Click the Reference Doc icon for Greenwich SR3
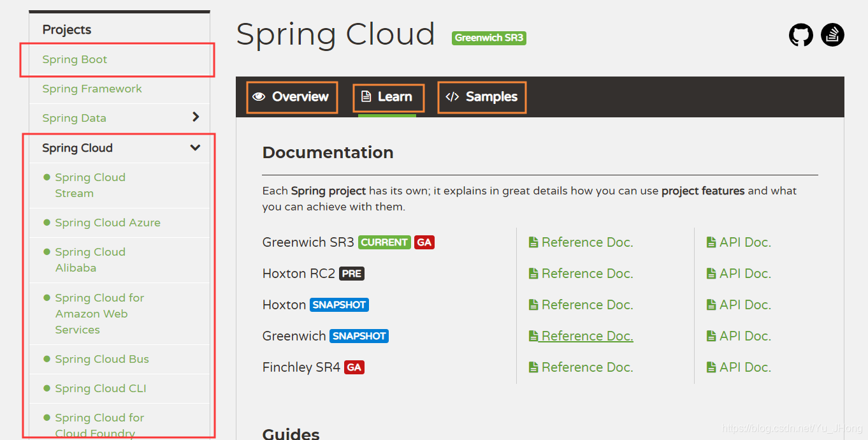Viewport: 868px width, 440px height. (x=533, y=242)
